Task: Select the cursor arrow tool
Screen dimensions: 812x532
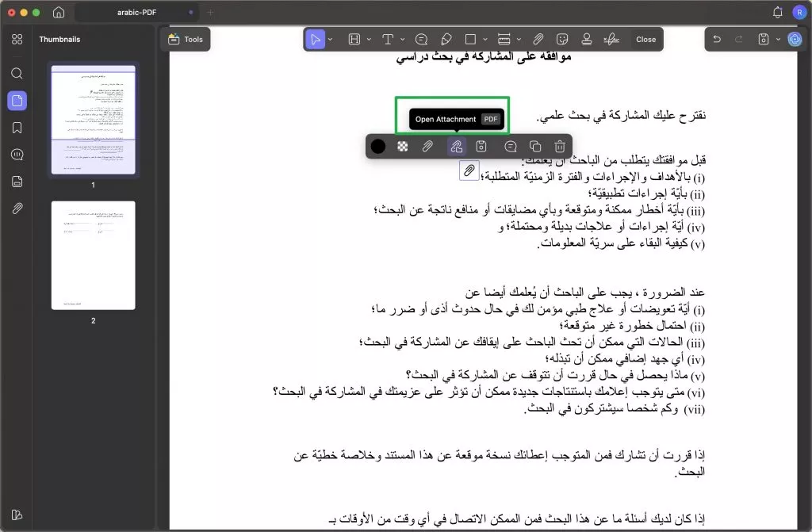Action: tap(316, 40)
